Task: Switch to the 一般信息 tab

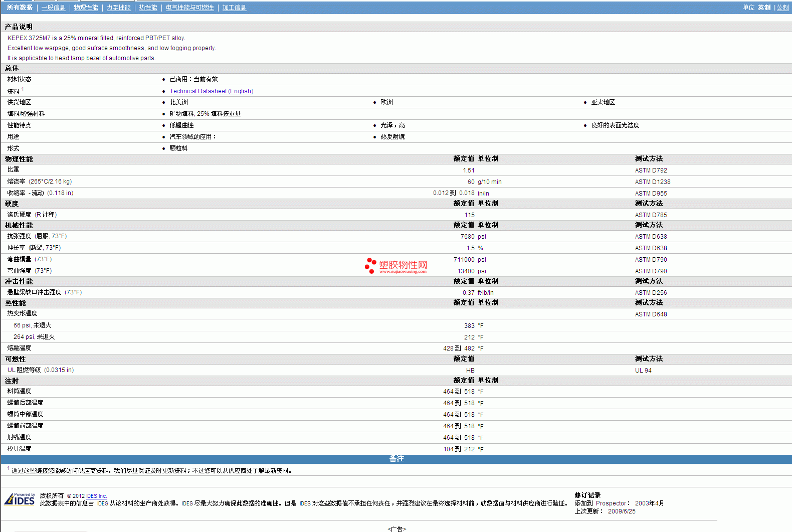Action: 53,8
